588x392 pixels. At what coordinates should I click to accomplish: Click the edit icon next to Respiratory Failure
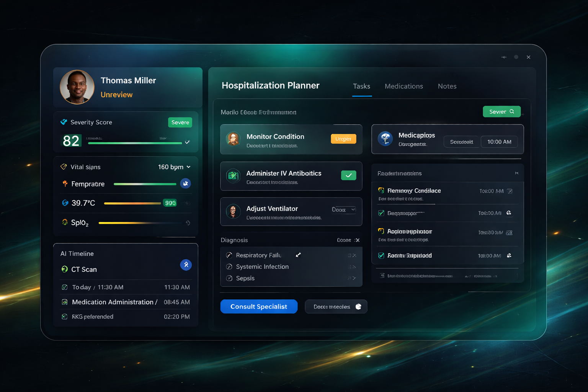(298, 255)
